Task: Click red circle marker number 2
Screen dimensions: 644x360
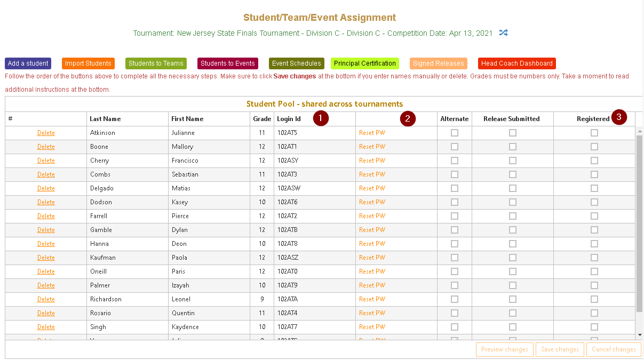Action: (407, 118)
